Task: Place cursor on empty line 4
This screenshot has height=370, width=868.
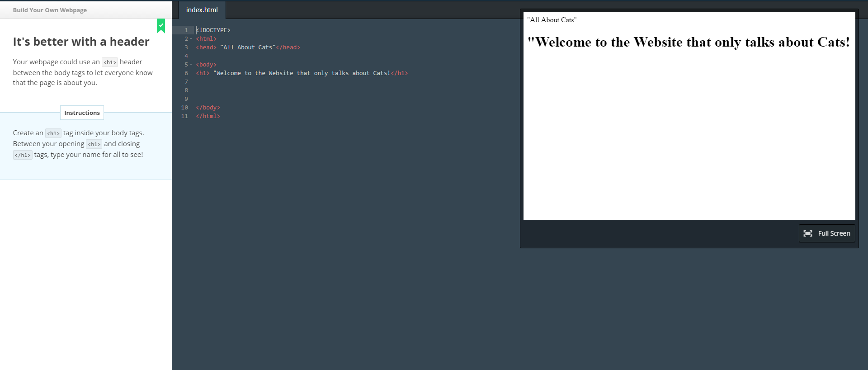Action: tap(271, 56)
